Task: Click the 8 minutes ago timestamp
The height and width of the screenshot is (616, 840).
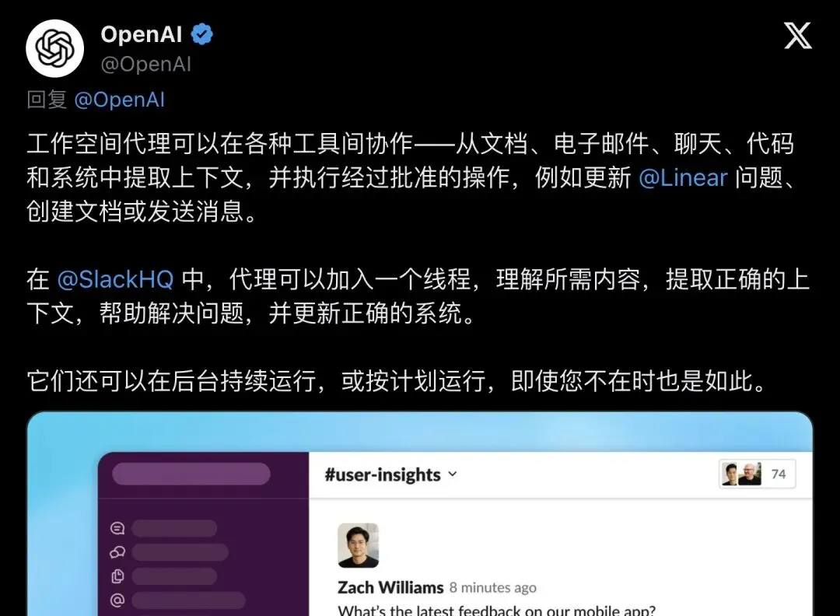Action: coord(493,587)
